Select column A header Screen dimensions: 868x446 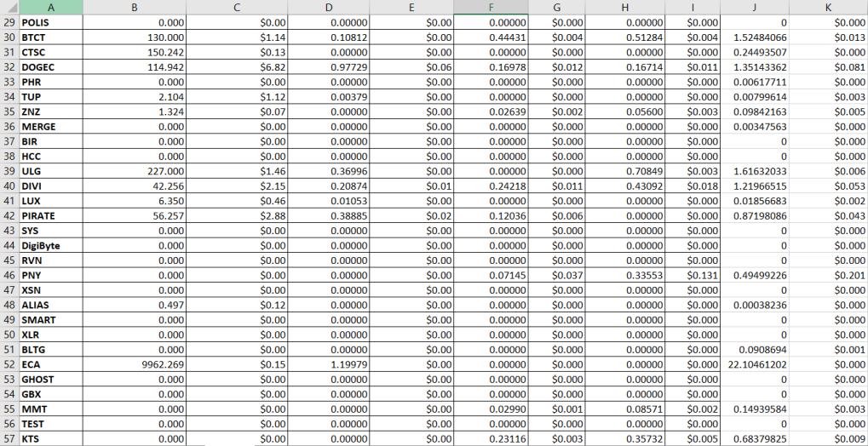(51, 7)
